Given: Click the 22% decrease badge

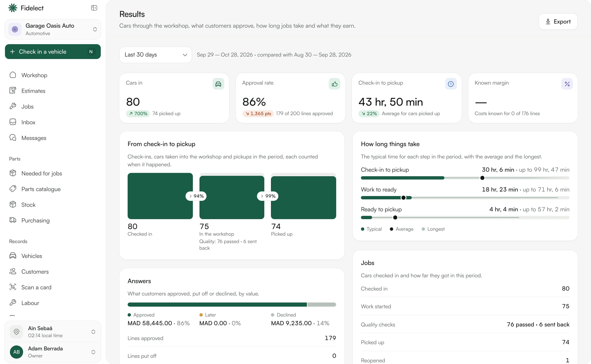Looking at the screenshot, I should coord(369,113).
